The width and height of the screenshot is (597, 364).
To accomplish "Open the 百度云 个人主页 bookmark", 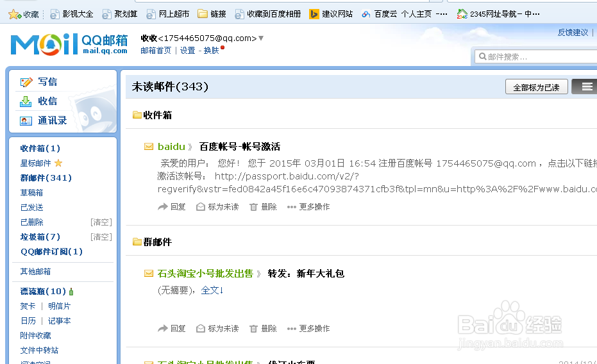I will click(x=404, y=14).
